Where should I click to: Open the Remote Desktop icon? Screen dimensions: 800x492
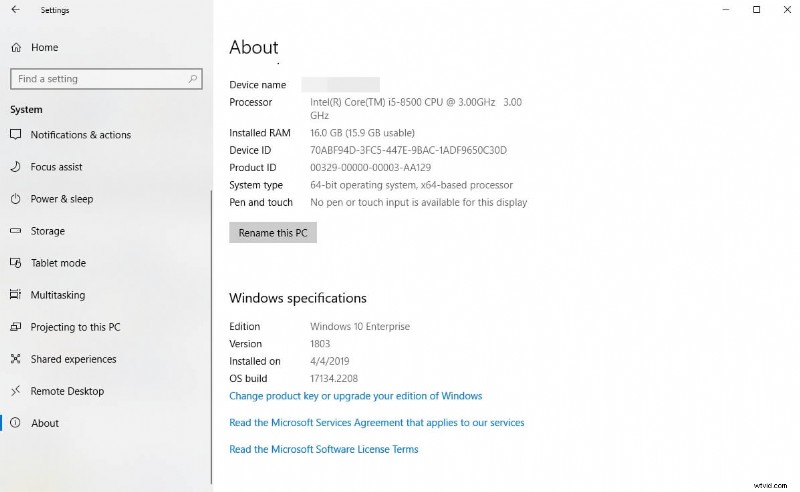click(15, 391)
